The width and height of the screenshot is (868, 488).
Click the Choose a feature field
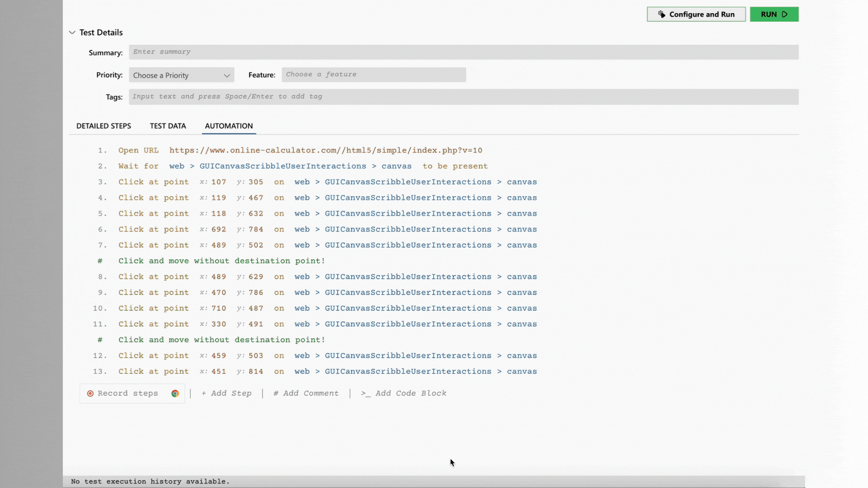point(373,75)
